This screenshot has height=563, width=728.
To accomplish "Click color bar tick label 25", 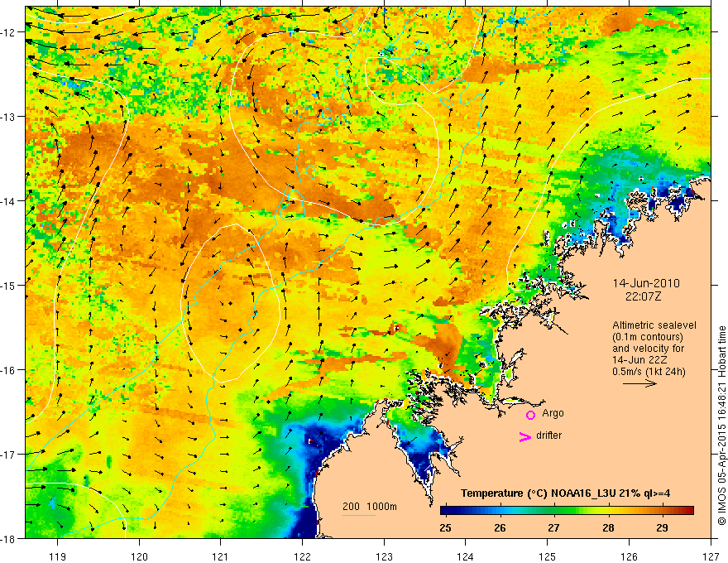I will (x=445, y=527).
